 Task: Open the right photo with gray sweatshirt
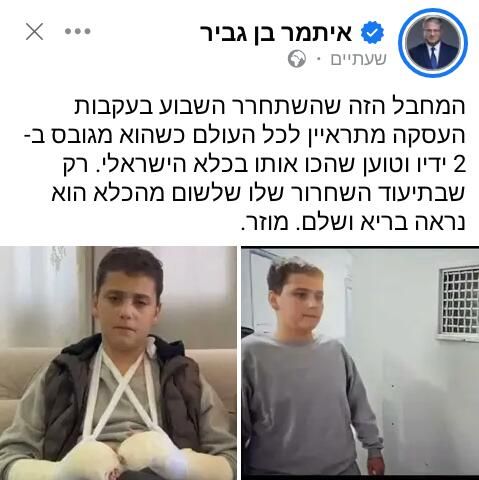[360, 363]
